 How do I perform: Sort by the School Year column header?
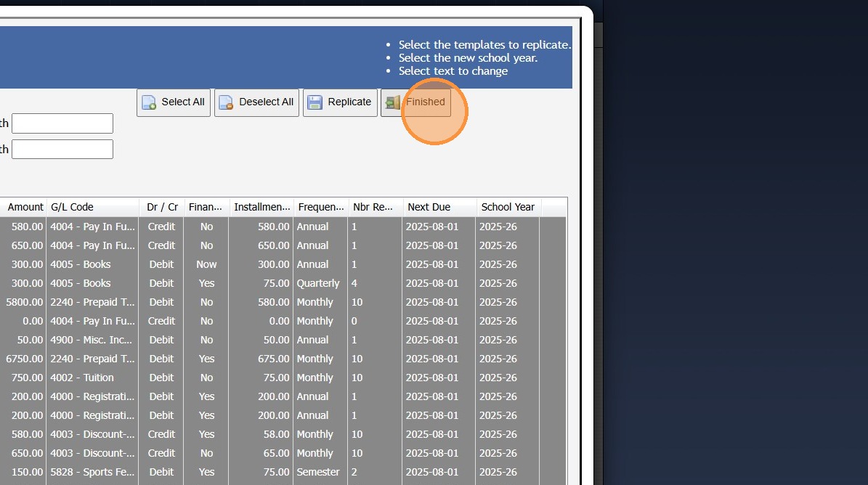[508, 207]
